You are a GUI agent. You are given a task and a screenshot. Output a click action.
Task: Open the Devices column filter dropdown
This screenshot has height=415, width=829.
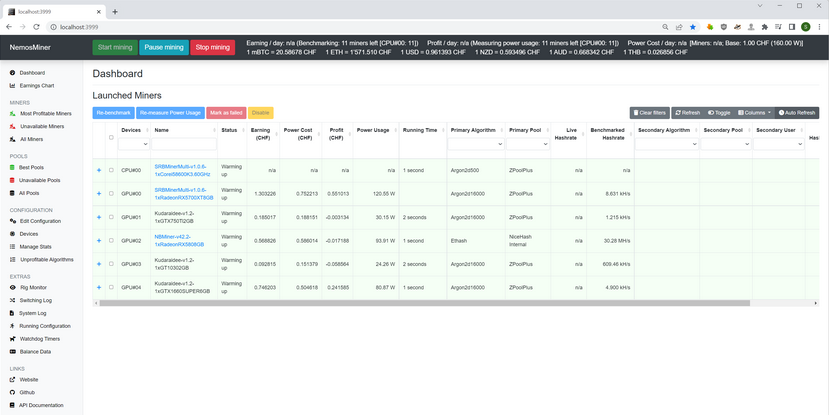tap(133, 144)
